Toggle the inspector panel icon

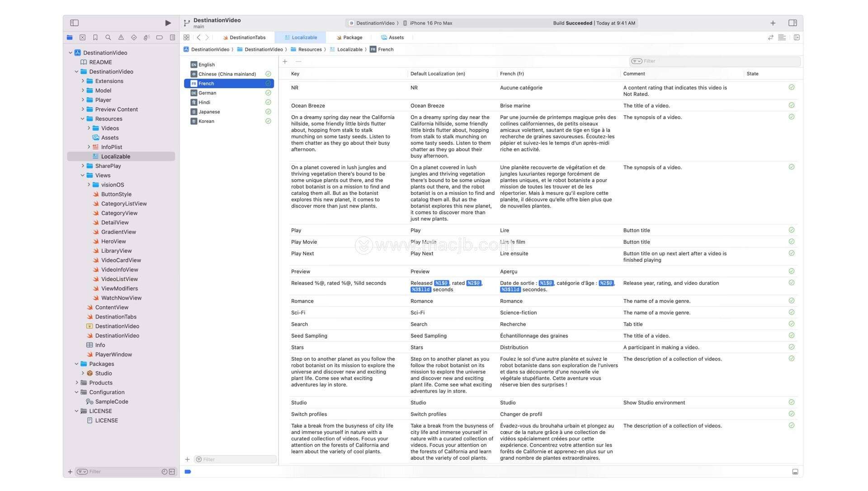point(793,23)
